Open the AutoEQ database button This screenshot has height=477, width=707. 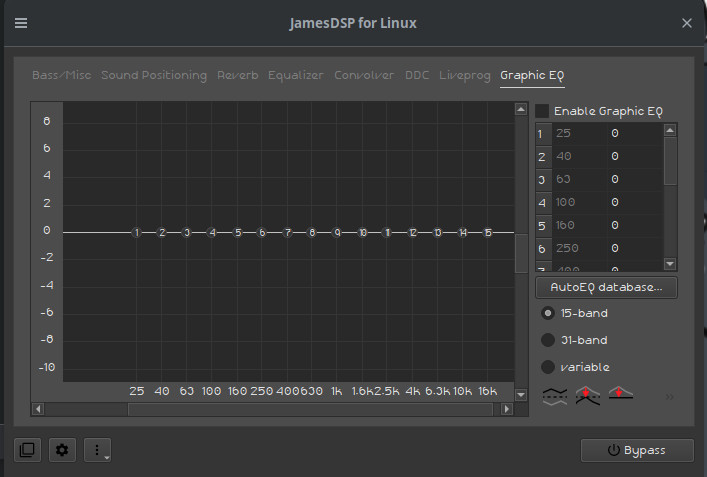click(x=606, y=287)
